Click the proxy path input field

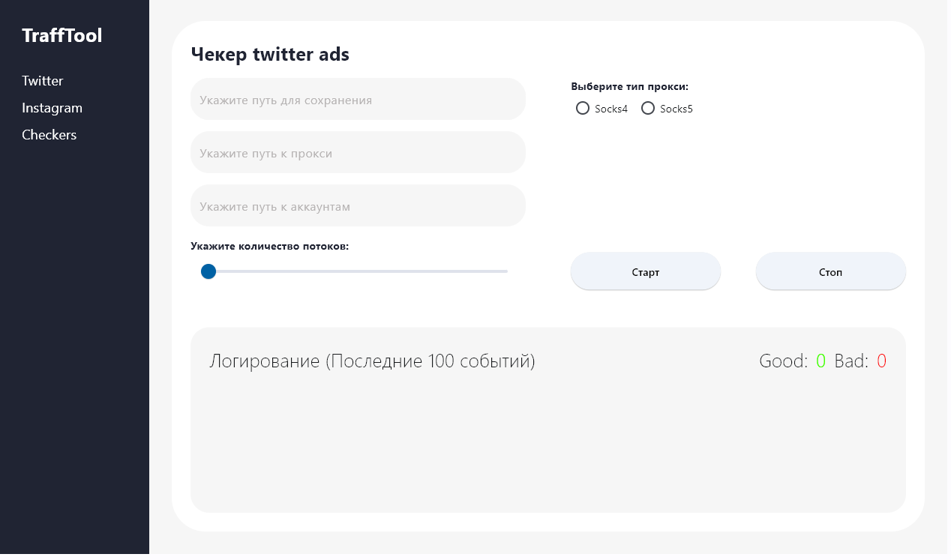(358, 153)
